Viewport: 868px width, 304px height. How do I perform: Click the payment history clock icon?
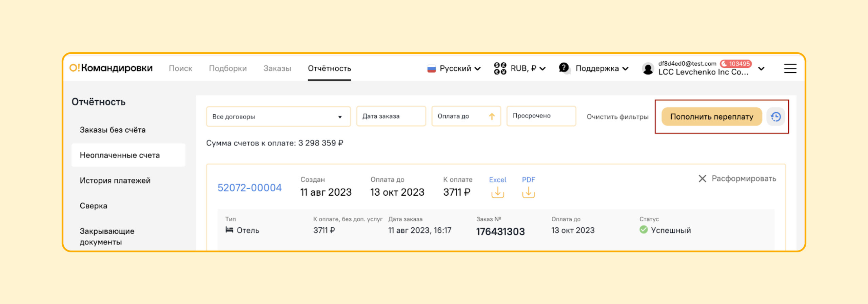[775, 117]
